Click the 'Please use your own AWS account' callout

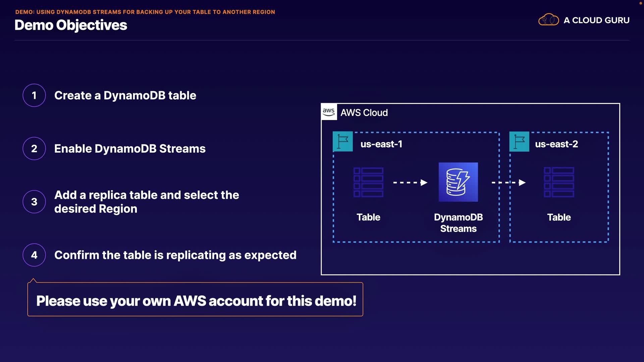tap(196, 301)
